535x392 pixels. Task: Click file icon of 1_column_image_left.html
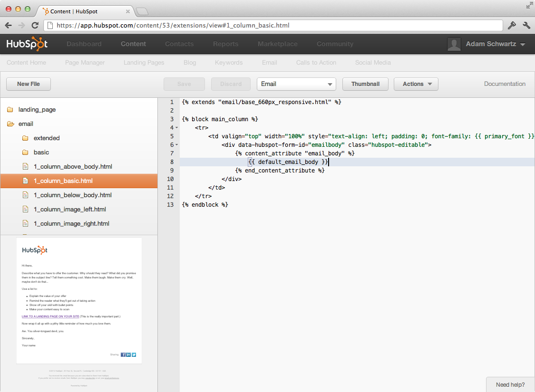[x=25, y=209]
